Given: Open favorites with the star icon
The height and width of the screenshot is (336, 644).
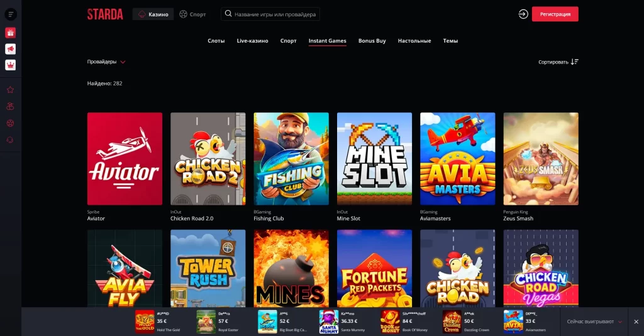Looking at the screenshot, I should pyautogui.click(x=11, y=90).
